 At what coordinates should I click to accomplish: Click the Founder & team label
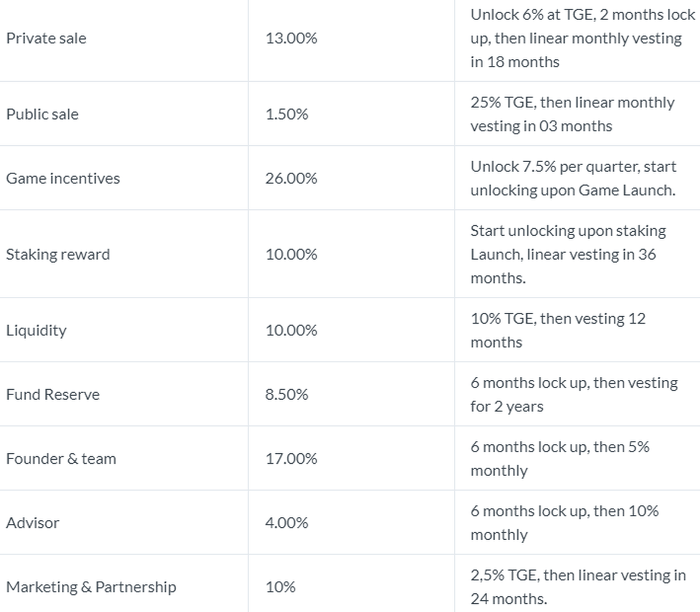click(x=61, y=459)
